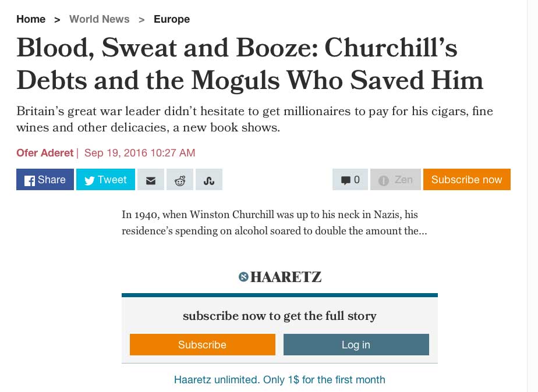Navigate to the Europe breadcrumb section

tap(172, 19)
